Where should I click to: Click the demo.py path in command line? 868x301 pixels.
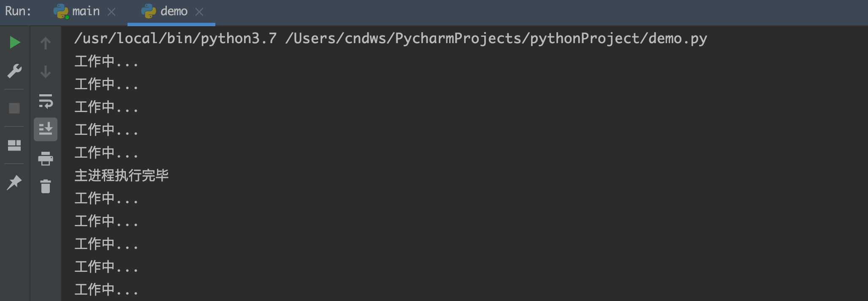point(496,38)
